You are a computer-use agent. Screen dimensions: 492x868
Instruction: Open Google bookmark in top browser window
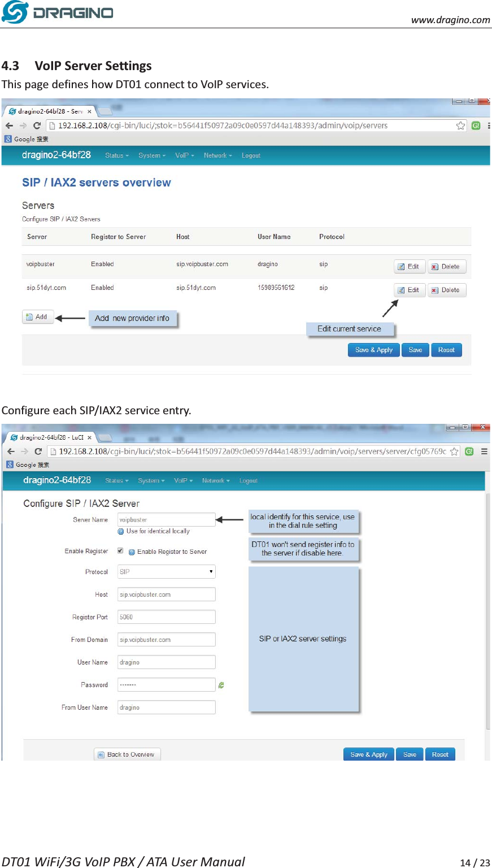(x=27, y=139)
